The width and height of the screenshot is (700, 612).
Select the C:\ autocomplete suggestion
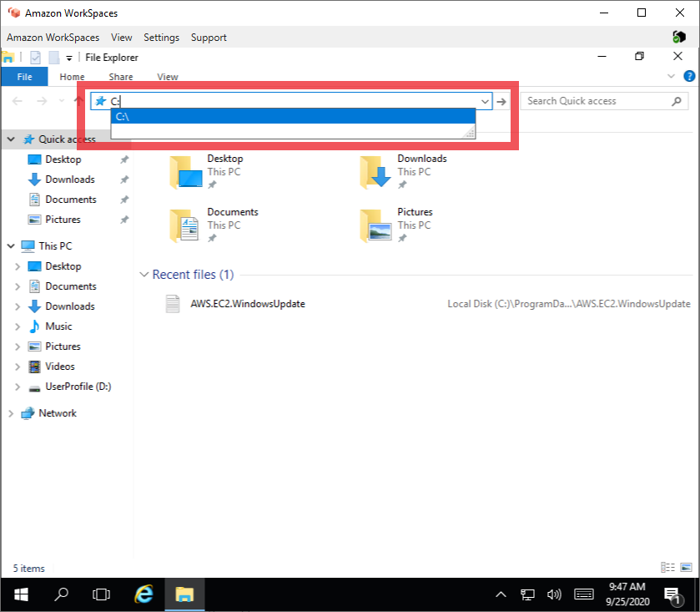pyautogui.click(x=293, y=117)
